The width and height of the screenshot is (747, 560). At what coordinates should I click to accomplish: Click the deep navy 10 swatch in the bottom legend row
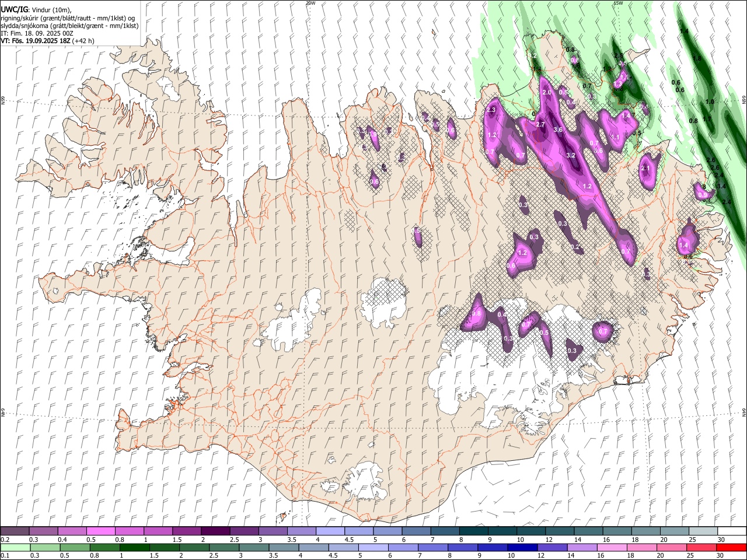click(522, 547)
